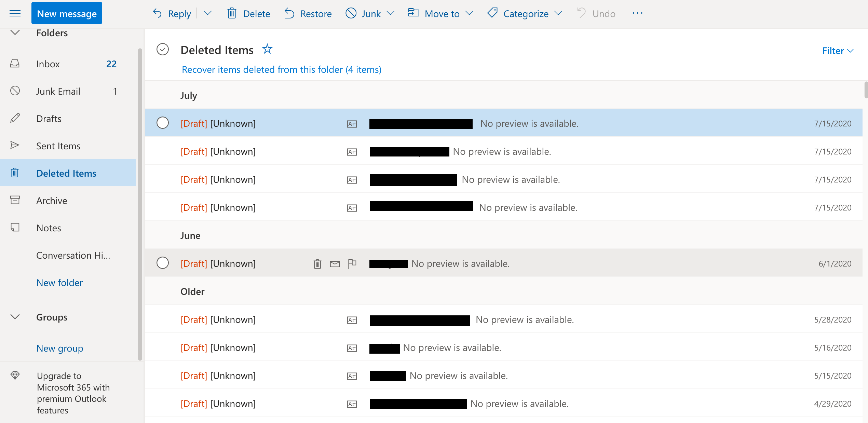Click the Recover items deleted from this folder link
The width and height of the screenshot is (868, 423).
(282, 69)
